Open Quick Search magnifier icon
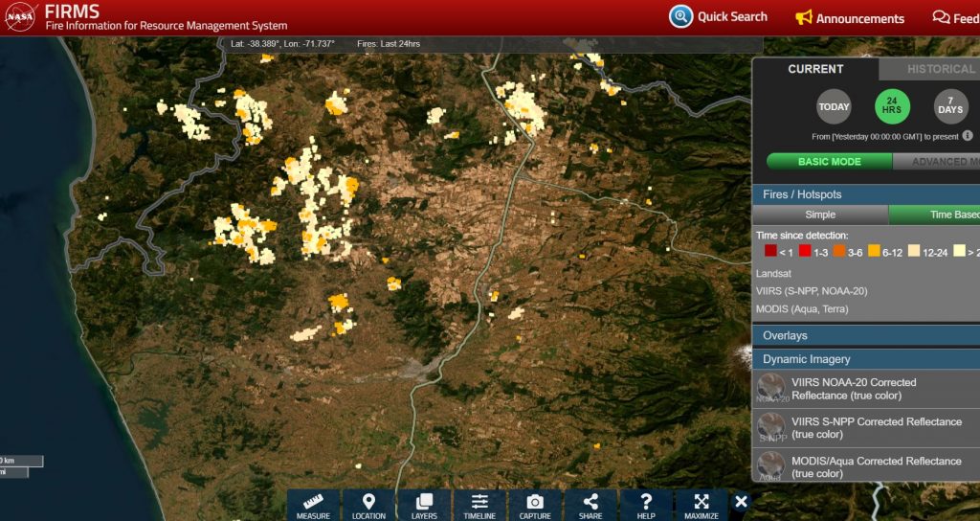 [680, 17]
